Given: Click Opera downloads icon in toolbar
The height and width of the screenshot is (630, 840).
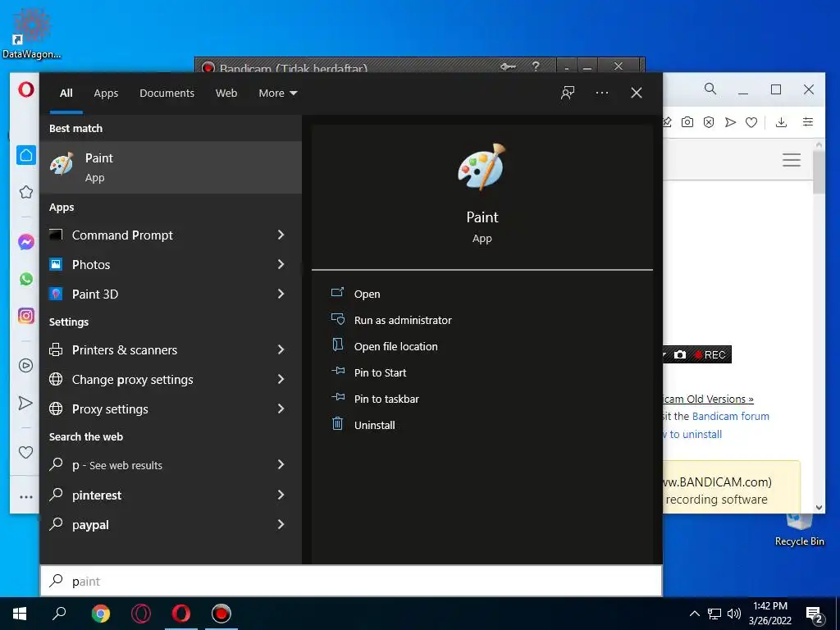Looking at the screenshot, I should (781, 122).
